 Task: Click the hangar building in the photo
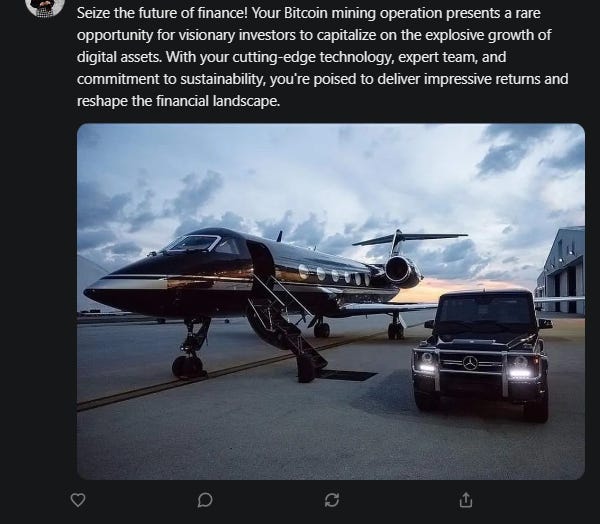tap(561, 270)
